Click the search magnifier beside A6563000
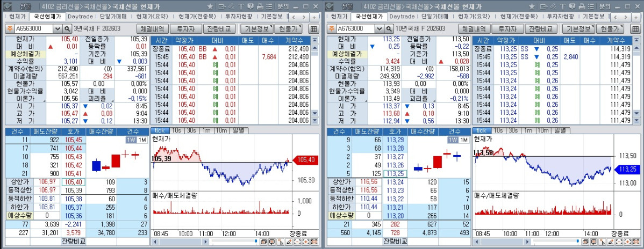The image size is (644, 249). (x=67, y=28)
